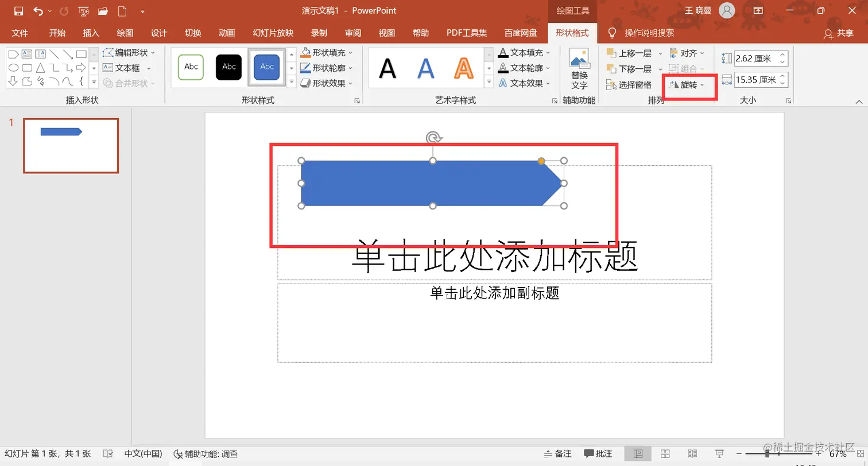Image resolution: width=868 pixels, height=466 pixels.
Task: Click the New blank document icon
Action: (x=122, y=11)
